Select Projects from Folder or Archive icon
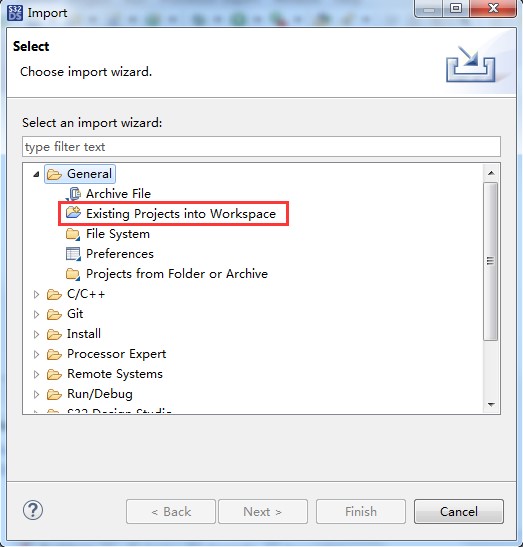This screenshot has height=547, width=523. point(73,274)
